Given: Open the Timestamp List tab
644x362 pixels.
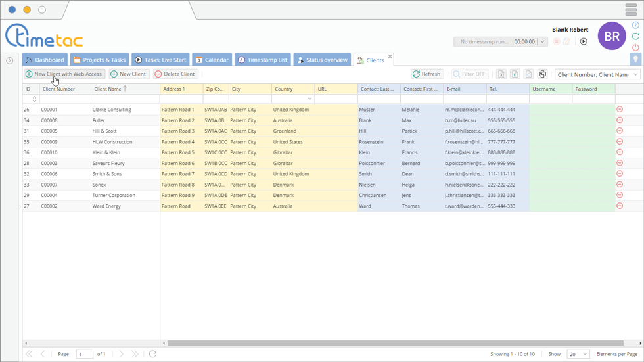Looking at the screenshot, I should [x=263, y=60].
